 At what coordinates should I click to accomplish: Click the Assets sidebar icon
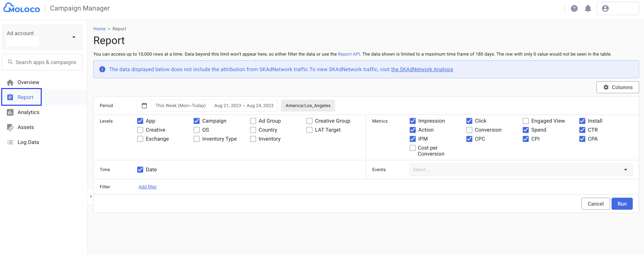(x=10, y=127)
